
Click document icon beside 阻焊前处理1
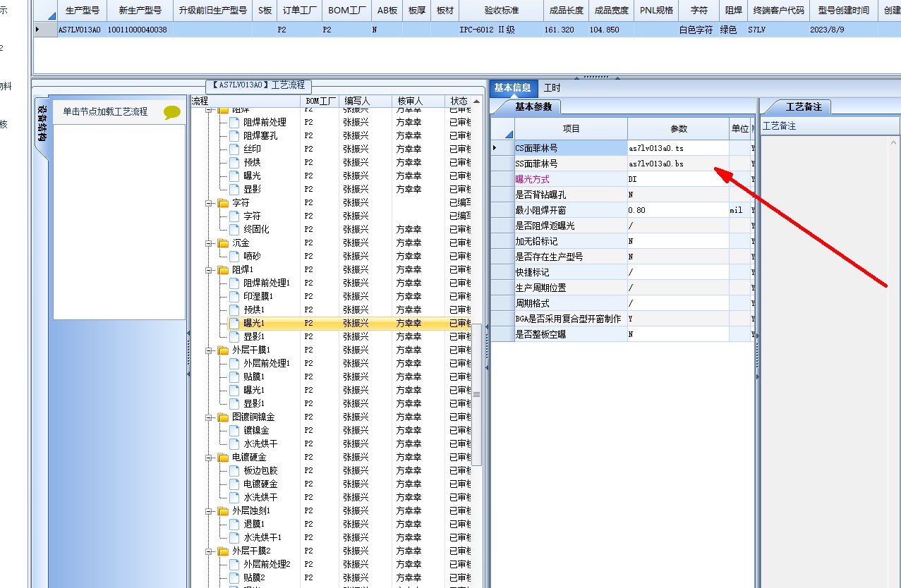(234, 283)
